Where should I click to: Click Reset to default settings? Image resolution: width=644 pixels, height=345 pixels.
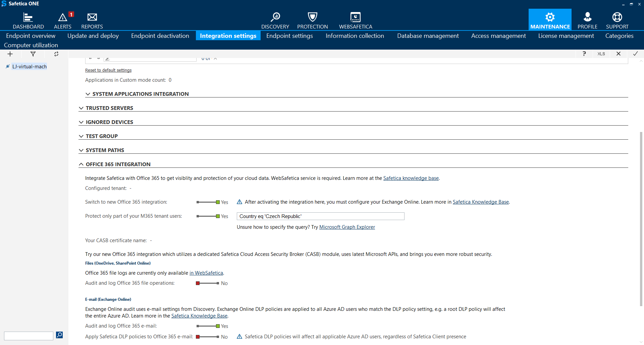point(108,70)
